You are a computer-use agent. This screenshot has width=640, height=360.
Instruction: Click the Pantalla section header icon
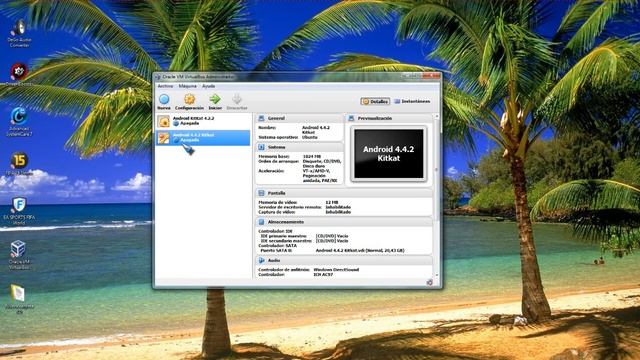[x=262, y=193]
